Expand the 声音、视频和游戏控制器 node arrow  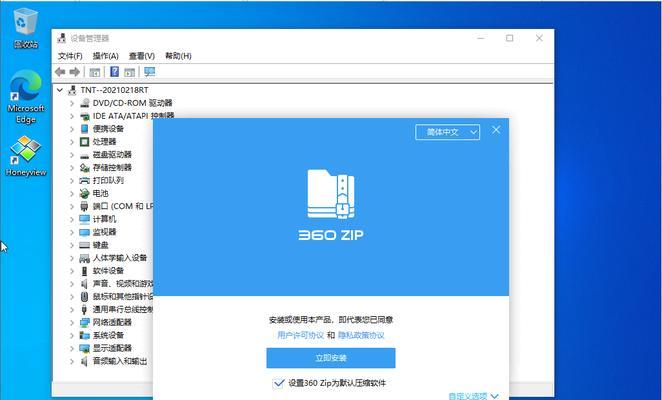[72, 284]
